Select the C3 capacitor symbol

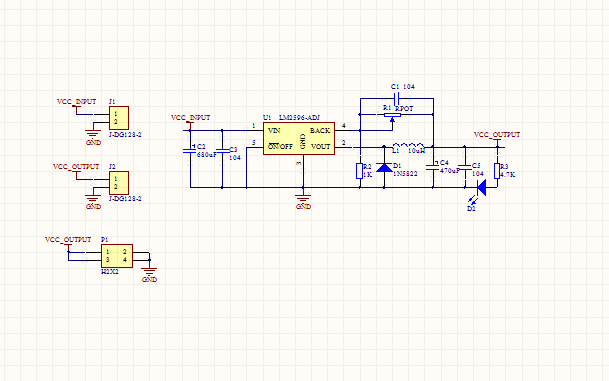pyautogui.click(x=222, y=151)
